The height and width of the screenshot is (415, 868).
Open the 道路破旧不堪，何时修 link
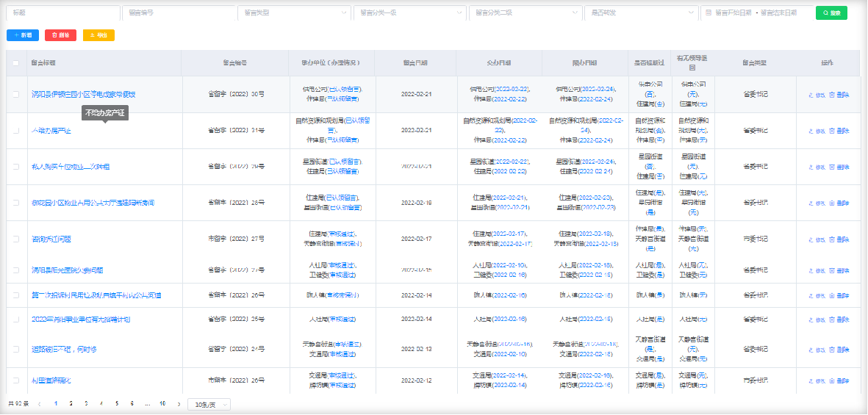65,350
